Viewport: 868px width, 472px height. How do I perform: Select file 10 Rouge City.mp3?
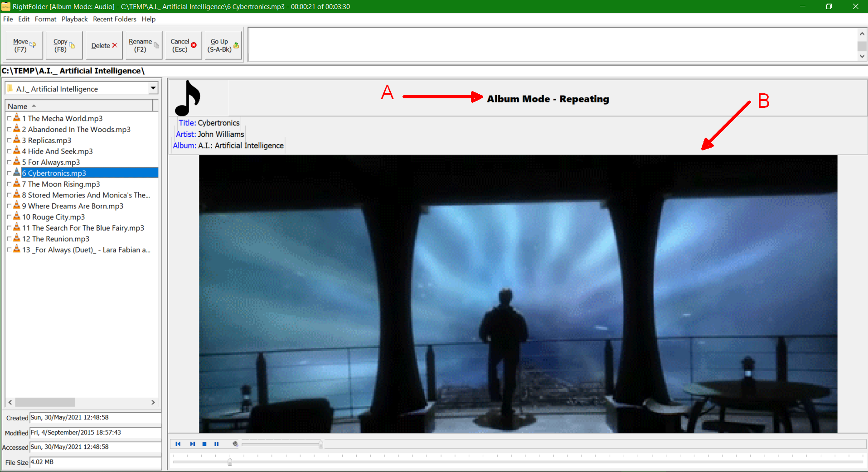53,217
